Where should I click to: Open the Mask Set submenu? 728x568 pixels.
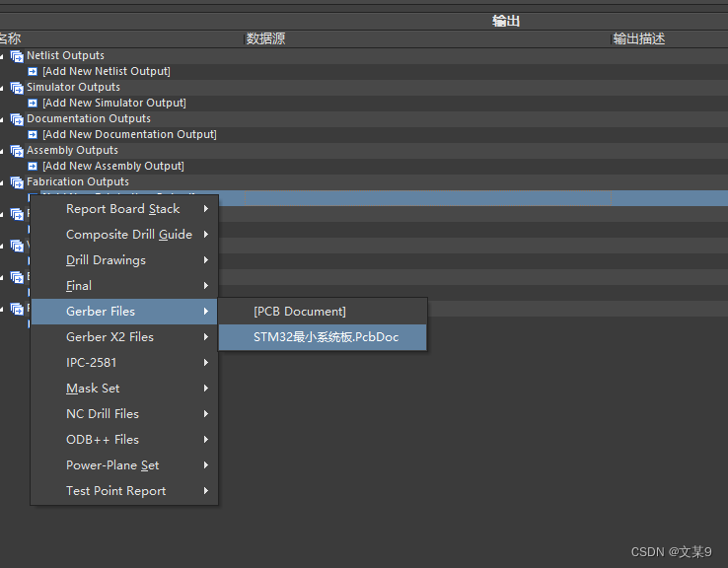[124, 388]
